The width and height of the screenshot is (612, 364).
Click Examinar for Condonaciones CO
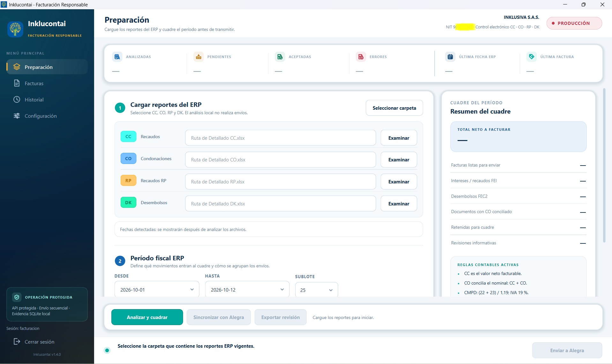tap(399, 160)
